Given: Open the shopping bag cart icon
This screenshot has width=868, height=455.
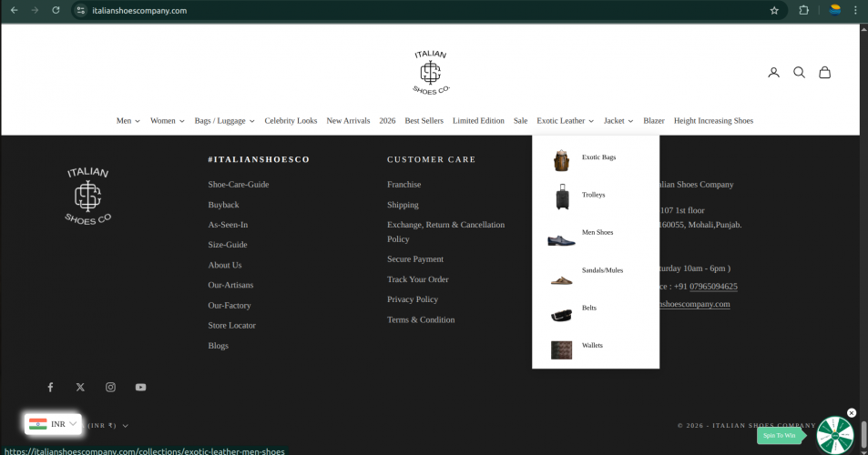Looking at the screenshot, I should point(824,73).
